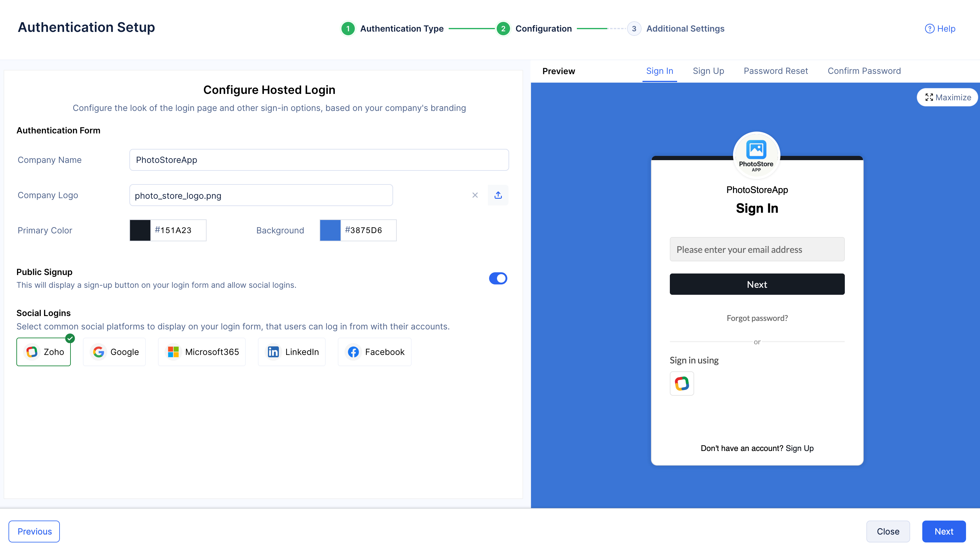Select Facebook social login option

point(374,352)
